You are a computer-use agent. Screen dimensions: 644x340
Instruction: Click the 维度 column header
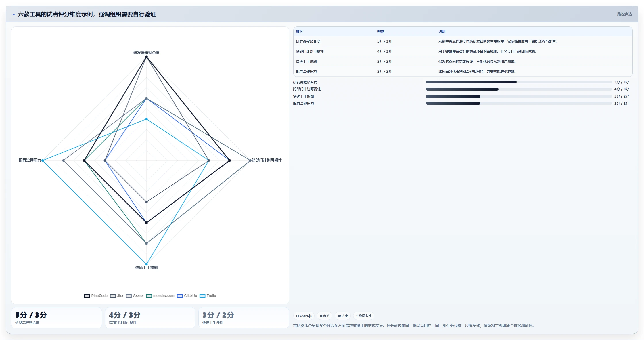[299, 32]
